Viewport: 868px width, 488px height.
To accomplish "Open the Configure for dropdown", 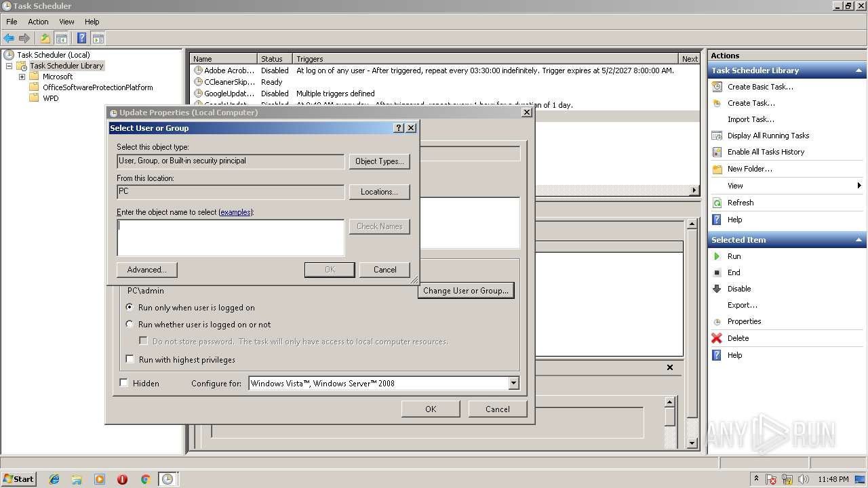I will pyautogui.click(x=513, y=384).
